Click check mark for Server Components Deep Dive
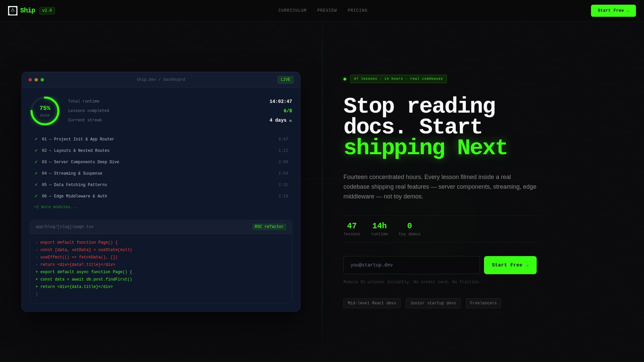644x362 pixels. 36,162
